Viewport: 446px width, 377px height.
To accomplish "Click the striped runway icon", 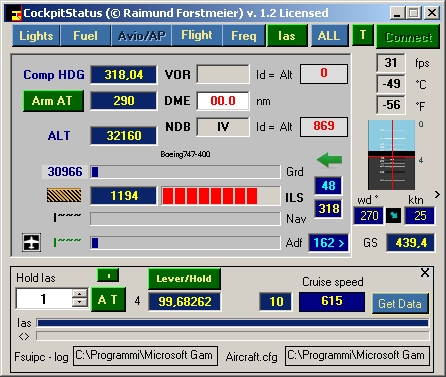I will pos(64,195).
